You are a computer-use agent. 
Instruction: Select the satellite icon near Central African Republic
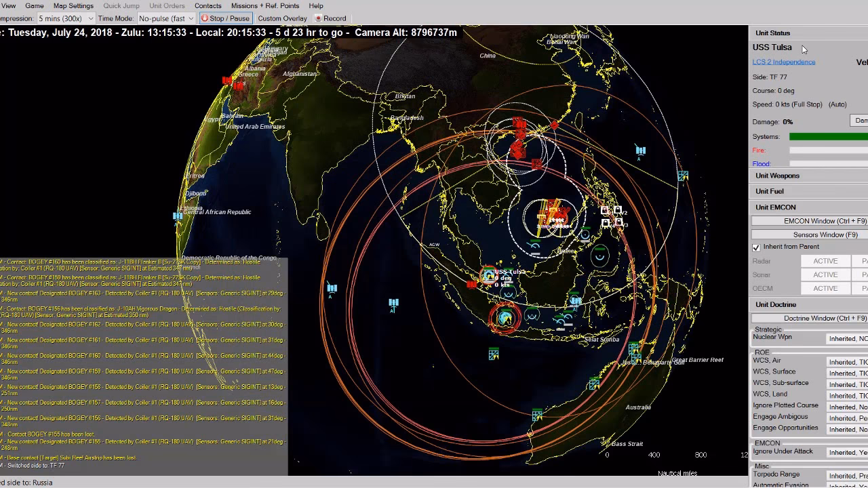pyautogui.click(x=178, y=216)
